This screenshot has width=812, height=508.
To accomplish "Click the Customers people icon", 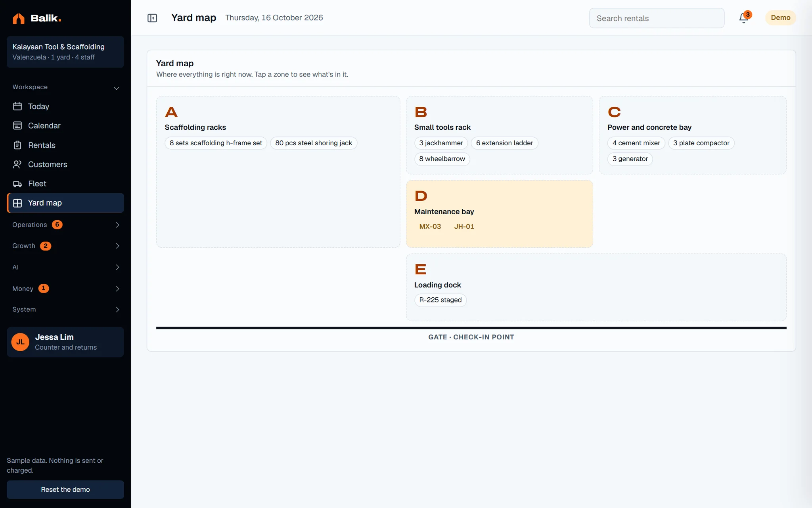I will point(17,164).
